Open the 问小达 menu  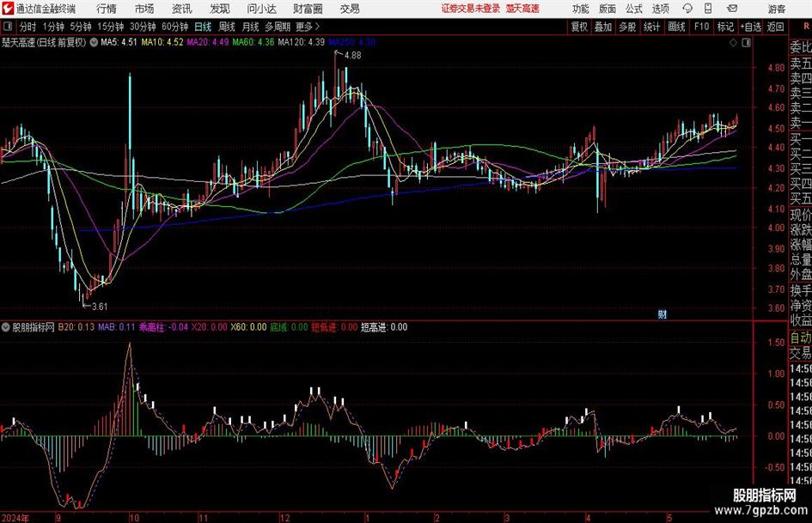click(x=261, y=9)
